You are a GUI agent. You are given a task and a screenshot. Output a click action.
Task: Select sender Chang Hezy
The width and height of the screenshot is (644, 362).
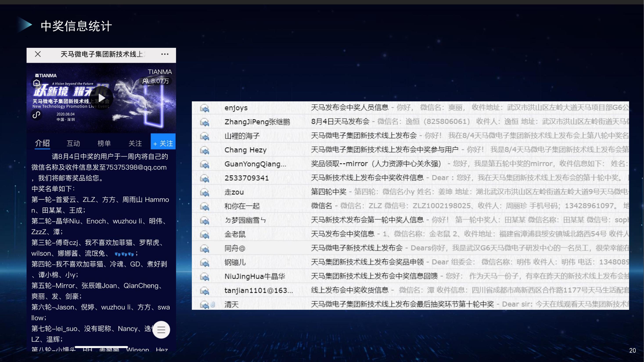[x=245, y=150]
